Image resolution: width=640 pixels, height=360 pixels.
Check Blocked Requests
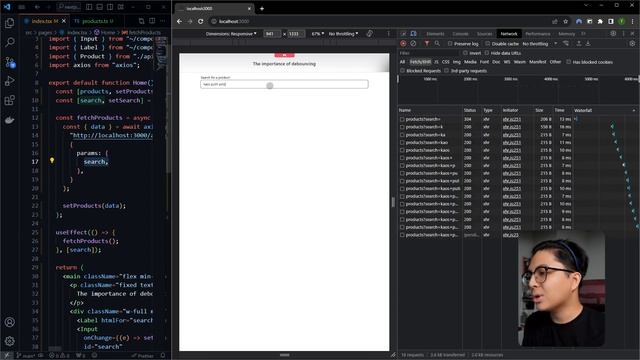click(x=402, y=71)
